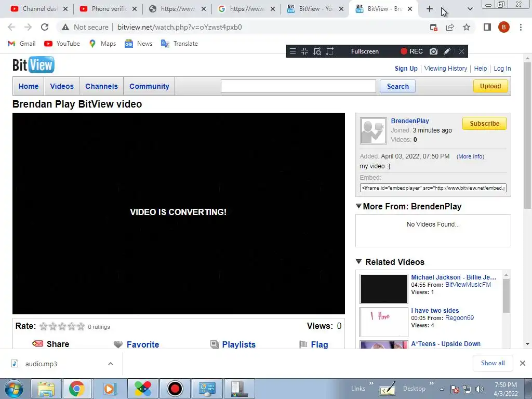Open the share page icon in address bar

(x=450, y=27)
